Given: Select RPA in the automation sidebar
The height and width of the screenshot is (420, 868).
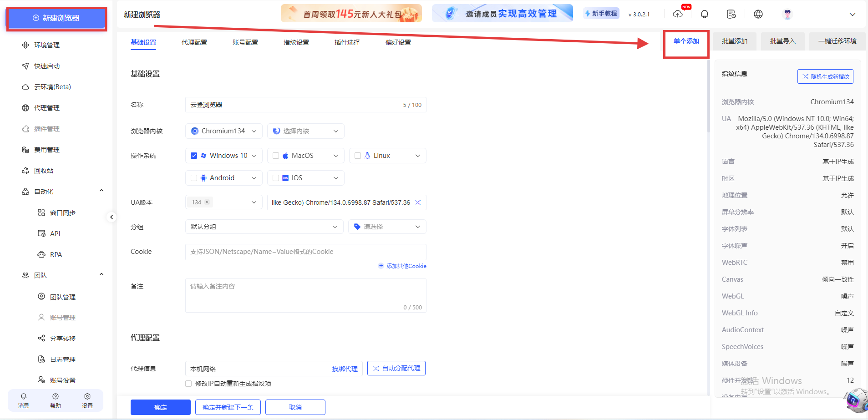Looking at the screenshot, I should point(56,254).
